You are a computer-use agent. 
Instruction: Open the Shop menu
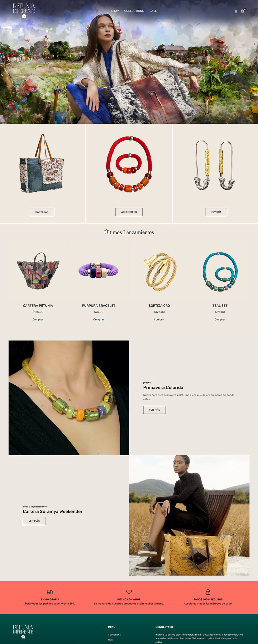pos(115,11)
